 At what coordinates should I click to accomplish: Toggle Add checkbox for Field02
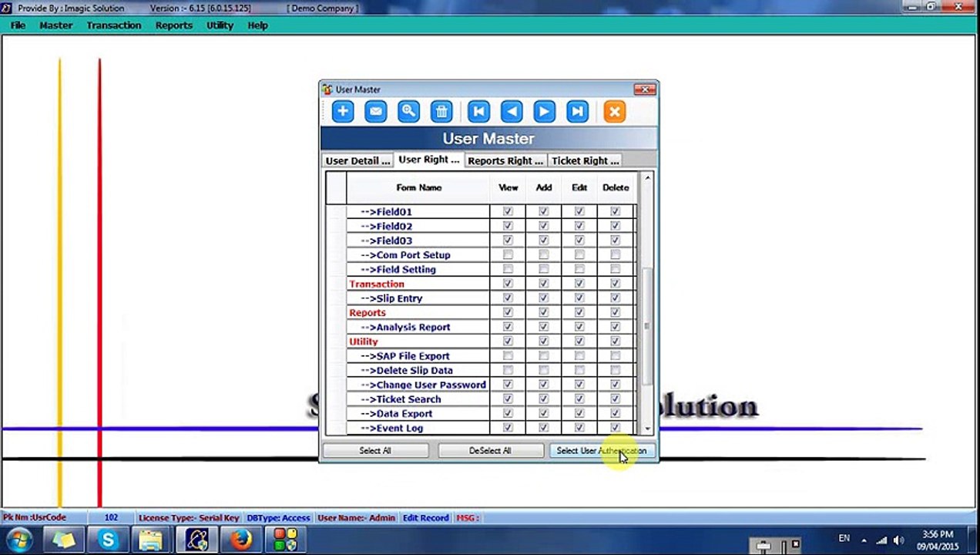coord(544,226)
